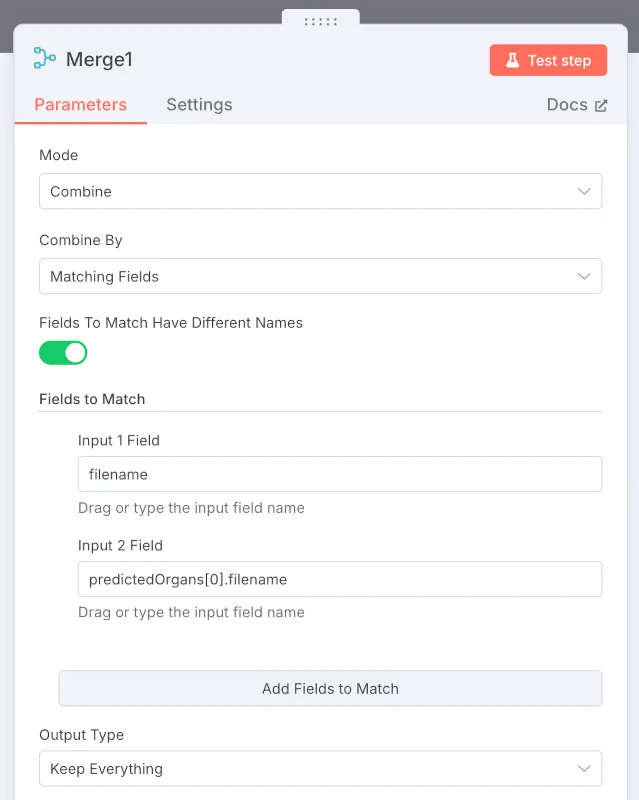Focus the predictedOrgans[0].filename input field
Screen dimensions: 639x800
pos(340,579)
